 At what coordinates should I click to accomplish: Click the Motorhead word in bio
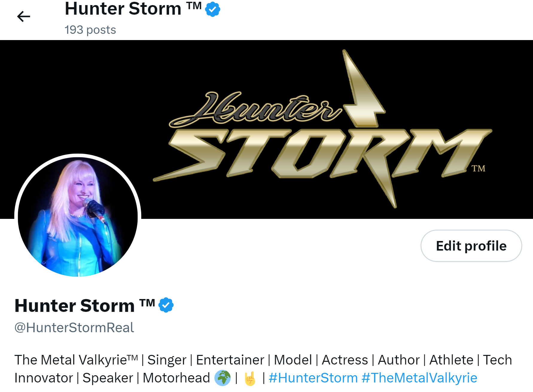tap(176, 378)
